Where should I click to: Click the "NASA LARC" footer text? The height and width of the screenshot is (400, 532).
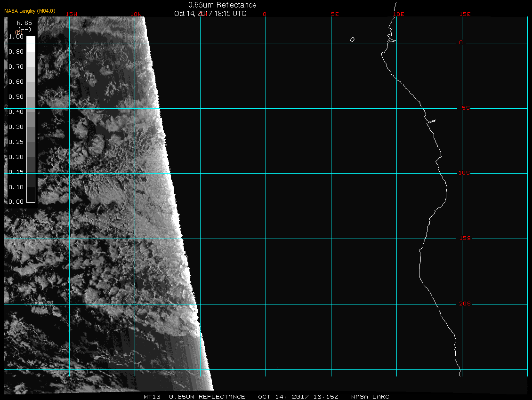(370, 397)
